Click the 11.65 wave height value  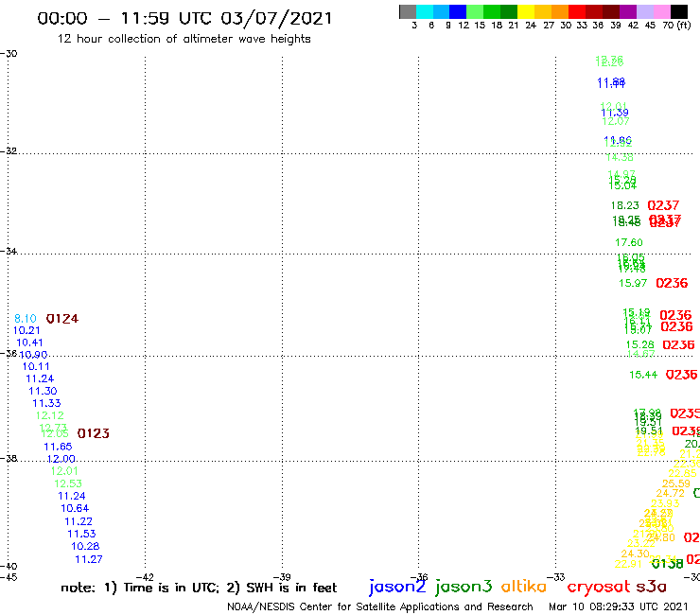point(58,447)
